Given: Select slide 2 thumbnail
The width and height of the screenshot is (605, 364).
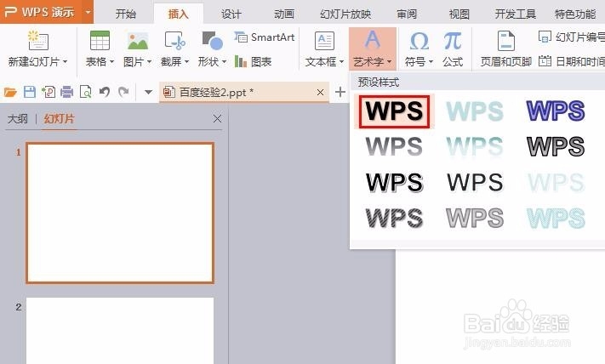Looking at the screenshot, I should (120, 331).
